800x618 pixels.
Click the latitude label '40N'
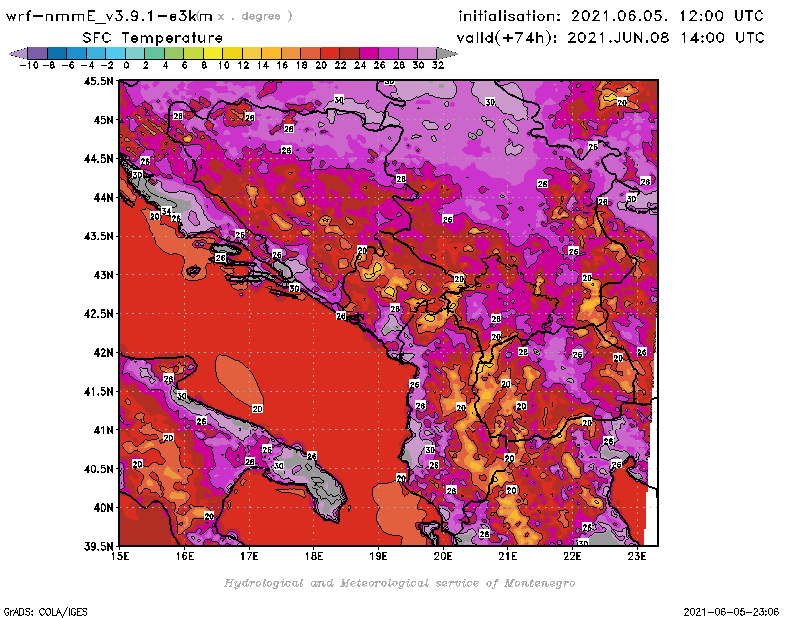[104, 508]
